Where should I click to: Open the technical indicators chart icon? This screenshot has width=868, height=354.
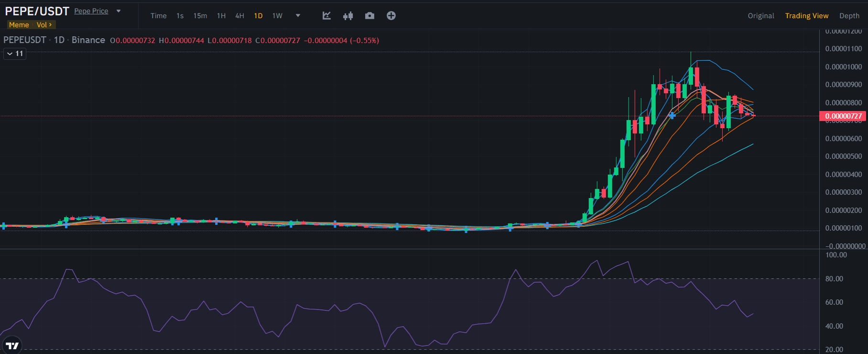point(326,16)
